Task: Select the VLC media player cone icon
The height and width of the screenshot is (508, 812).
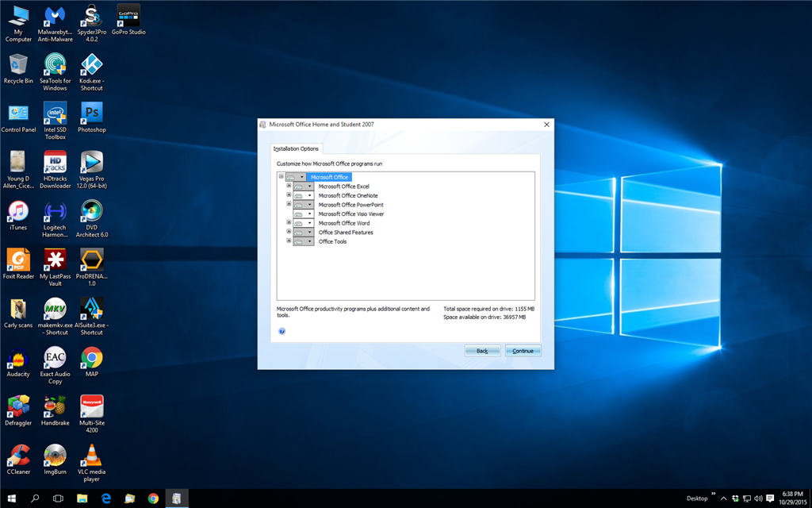Action: point(92,455)
